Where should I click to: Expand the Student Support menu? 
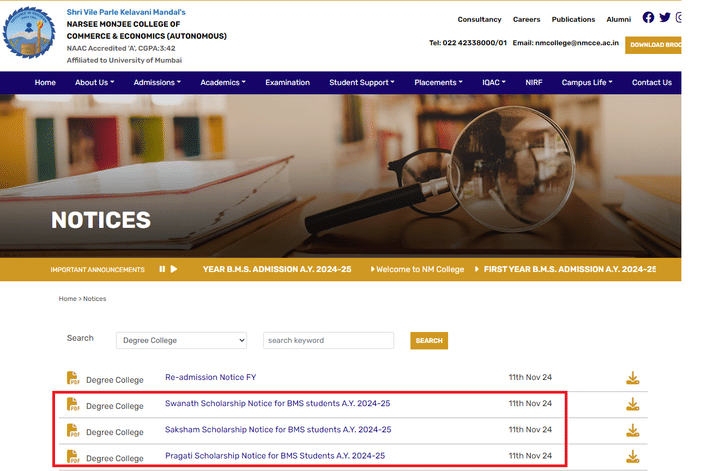(x=362, y=83)
